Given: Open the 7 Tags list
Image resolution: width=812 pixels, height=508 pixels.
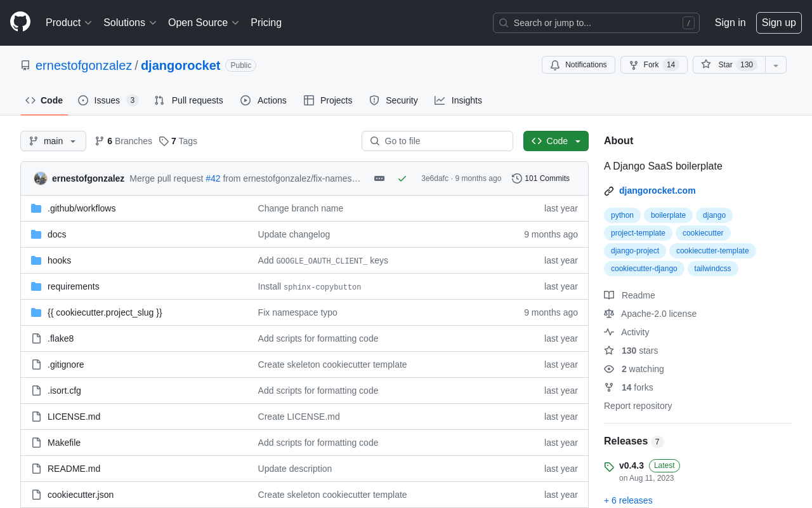Looking at the screenshot, I should [x=178, y=141].
